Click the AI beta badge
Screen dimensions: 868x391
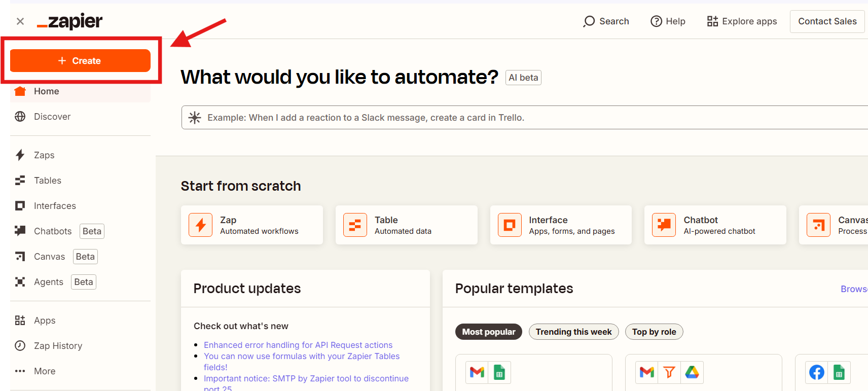point(524,78)
